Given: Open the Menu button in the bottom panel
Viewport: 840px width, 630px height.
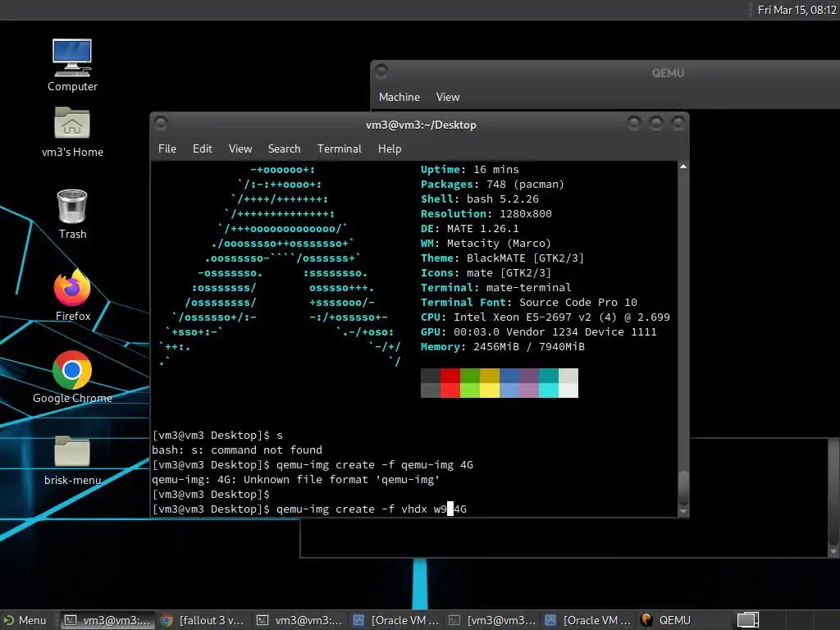Looking at the screenshot, I should click(25, 620).
